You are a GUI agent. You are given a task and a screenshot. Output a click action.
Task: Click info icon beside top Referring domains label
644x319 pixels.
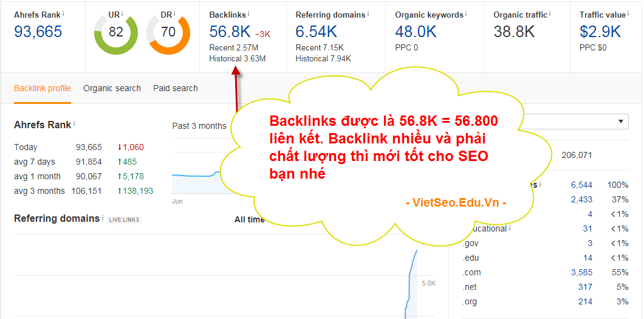(368, 13)
